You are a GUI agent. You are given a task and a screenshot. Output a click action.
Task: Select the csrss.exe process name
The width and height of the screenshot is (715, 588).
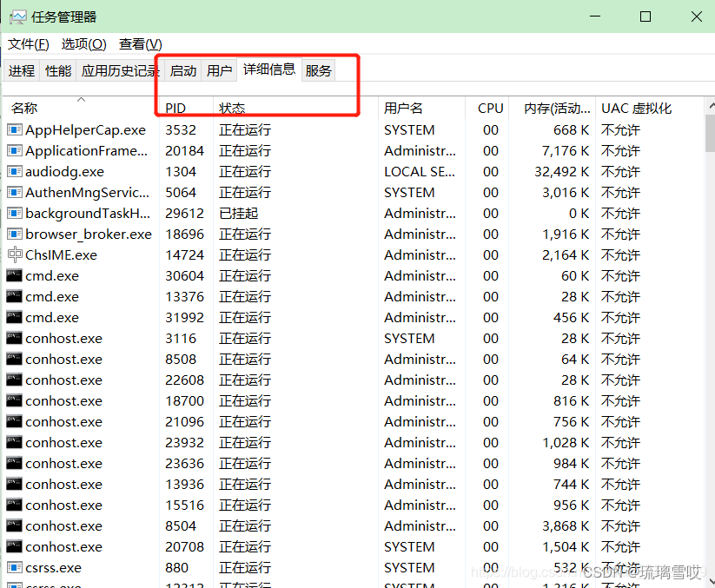tap(53, 567)
